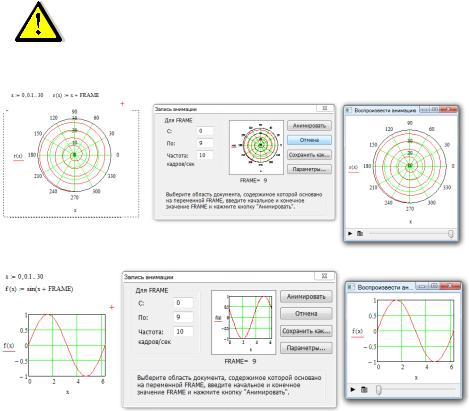
Task: Click the Анимировать button in upper dialog
Action: (309, 126)
